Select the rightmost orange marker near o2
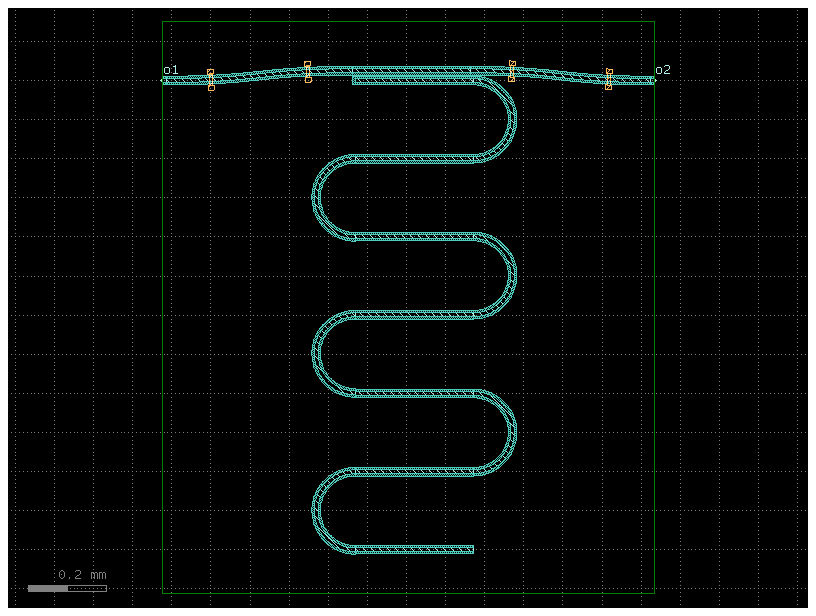Image resolution: width=816 pixels, height=616 pixels. (x=608, y=79)
